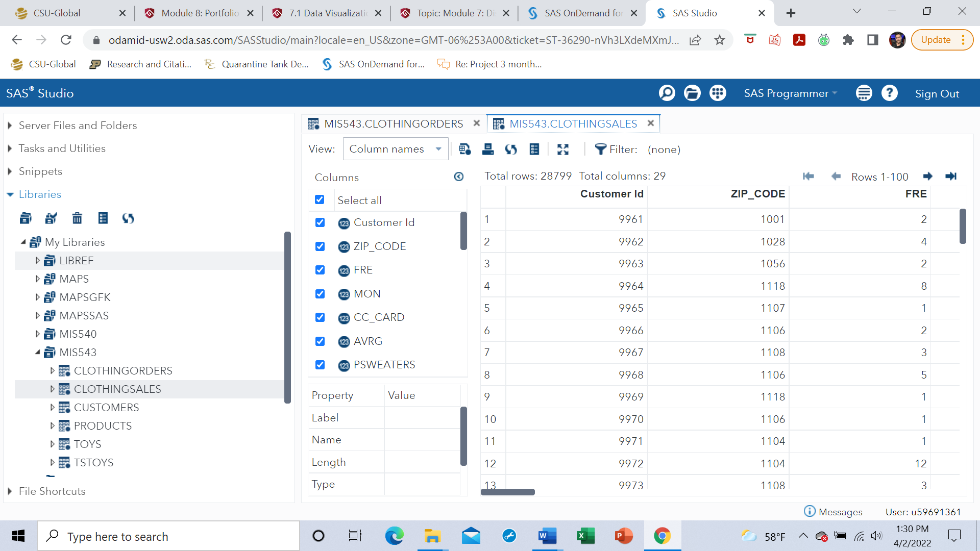The height and width of the screenshot is (551, 980).
Task: Click the delete library trash icon
Action: pyautogui.click(x=77, y=218)
